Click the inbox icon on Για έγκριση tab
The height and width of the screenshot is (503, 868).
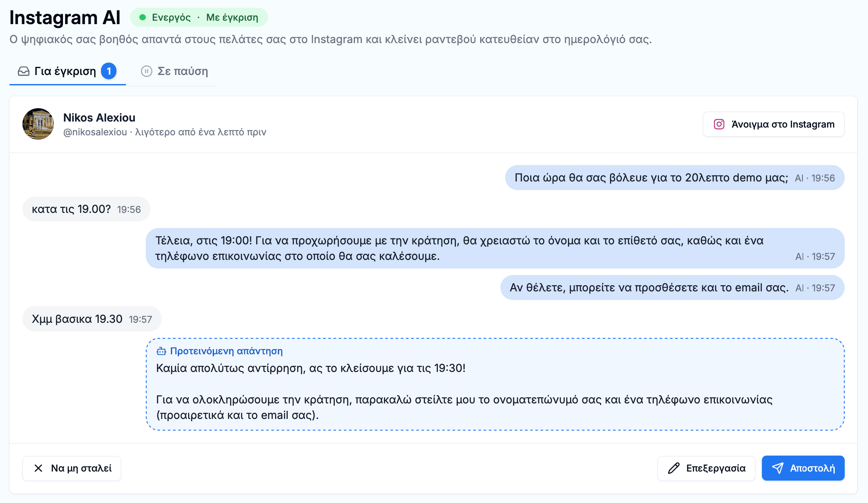pos(24,71)
